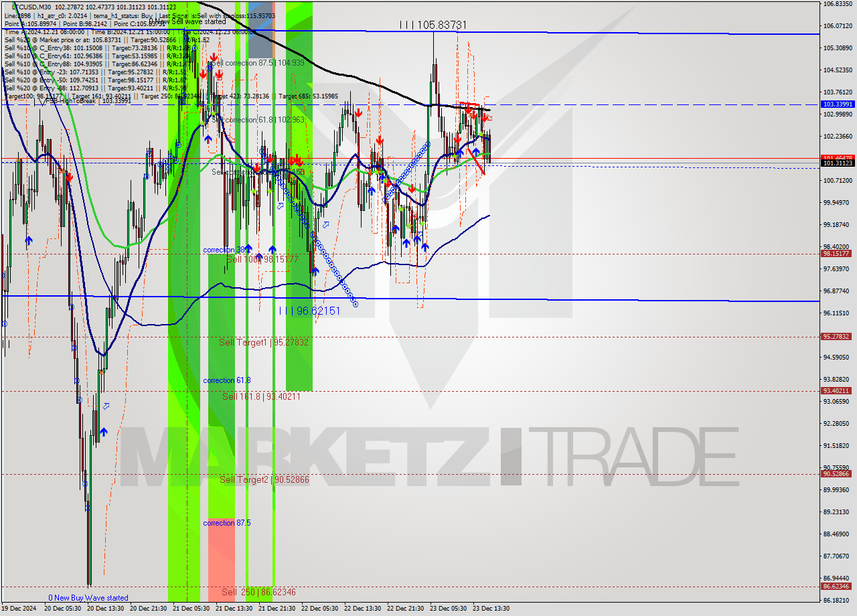Select the '0 New Sell wave started' label
This screenshot has width=857, height=616.
[x=187, y=21]
